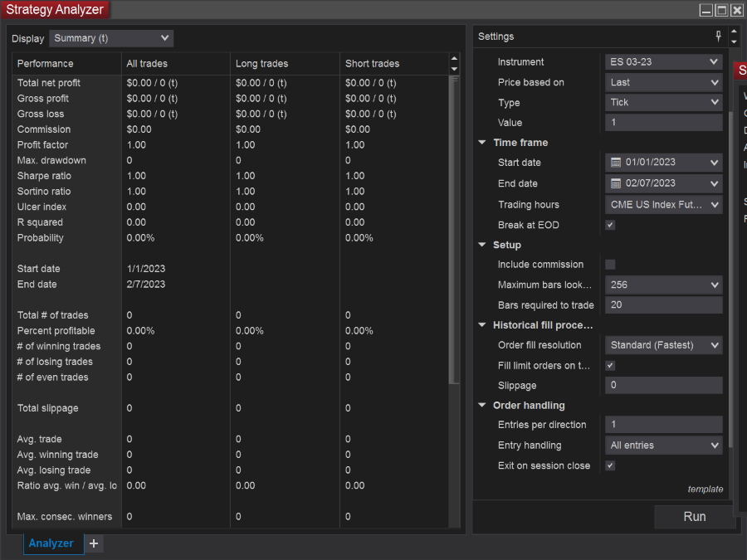Image resolution: width=747 pixels, height=560 pixels.
Task: Open the Display Summary (t) dropdown
Action: click(111, 38)
